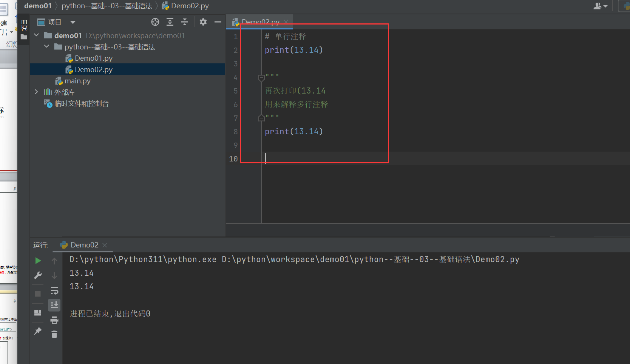The height and width of the screenshot is (364, 630).
Task: Select 临时文件和控制台 tree item
Action: (x=82, y=103)
